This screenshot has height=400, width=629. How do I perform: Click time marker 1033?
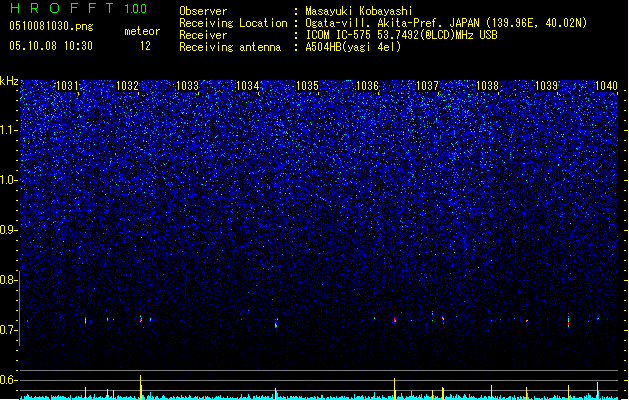(187, 85)
